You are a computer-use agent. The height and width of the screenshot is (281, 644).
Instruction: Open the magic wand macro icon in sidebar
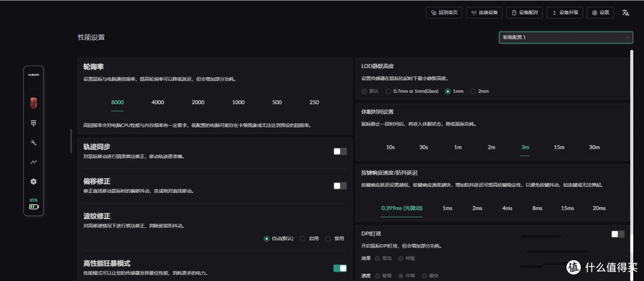click(33, 142)
